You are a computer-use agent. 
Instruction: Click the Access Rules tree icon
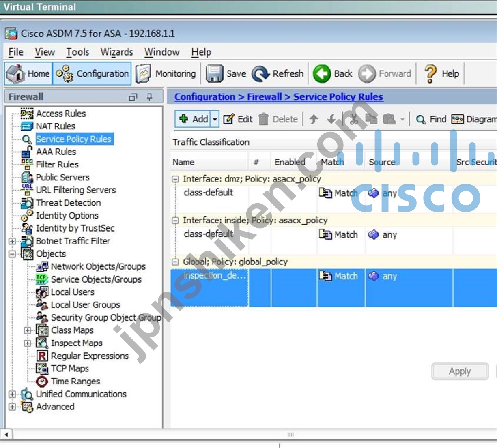pos(27,113)
